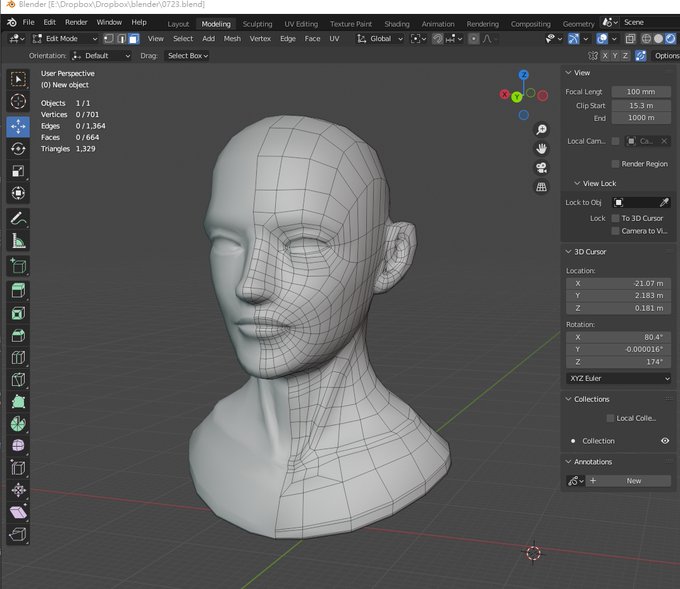Switch to the Sculpting workspace tab

pyautogui.click(x=257, y=23)
